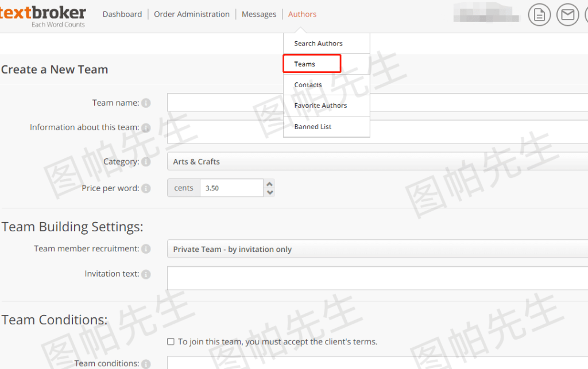Show info icon next to Team conditions
Image resolution: width=588 pixels, height=369 pixels.
pyautogui.click(x=146, y=364)
